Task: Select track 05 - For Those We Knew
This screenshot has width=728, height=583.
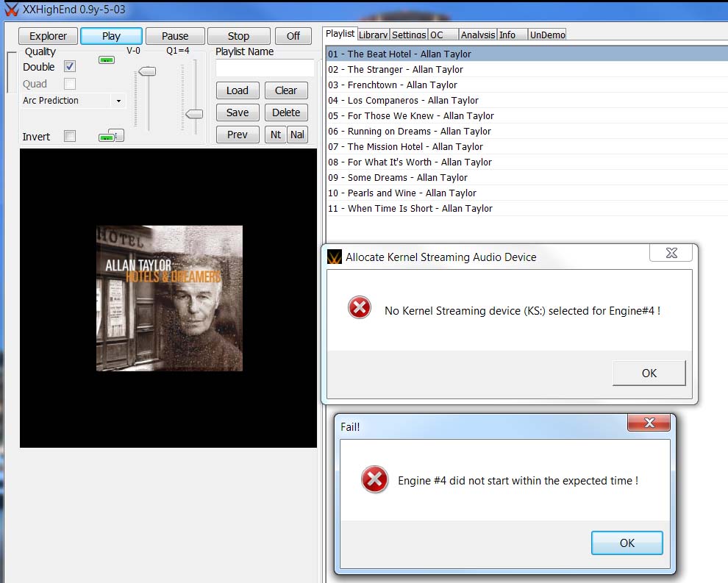Action: click(527, 115)
